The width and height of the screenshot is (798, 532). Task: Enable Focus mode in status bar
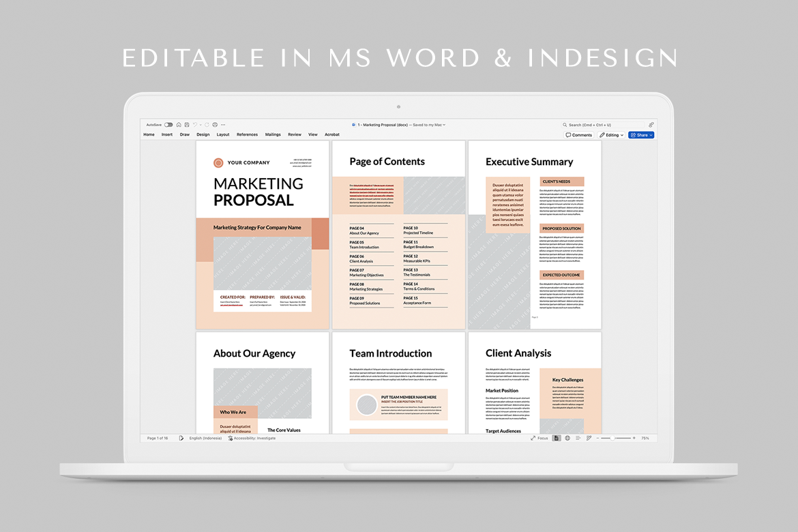pyautogui.click(x=539, y=438)
